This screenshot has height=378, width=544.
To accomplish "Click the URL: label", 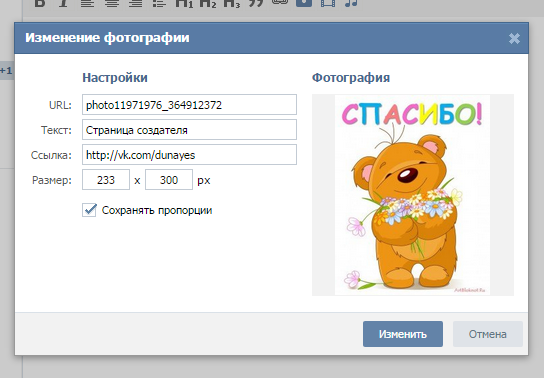I will 60,105.
